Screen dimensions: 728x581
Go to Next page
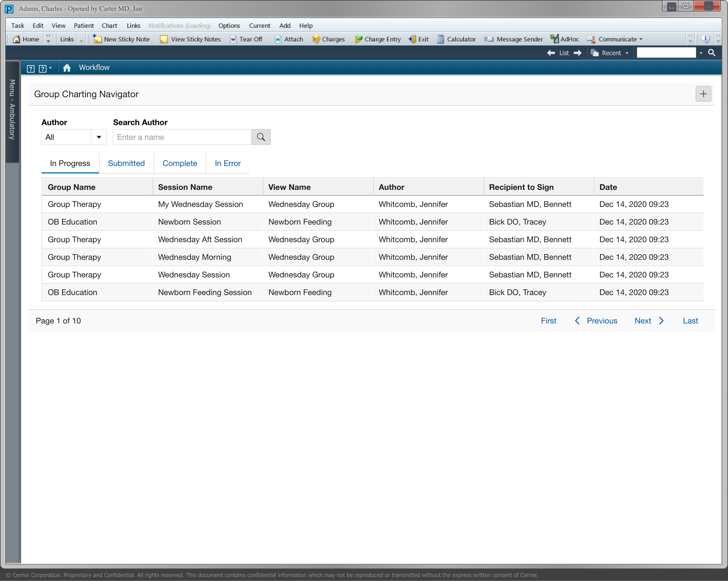point(643,321)
